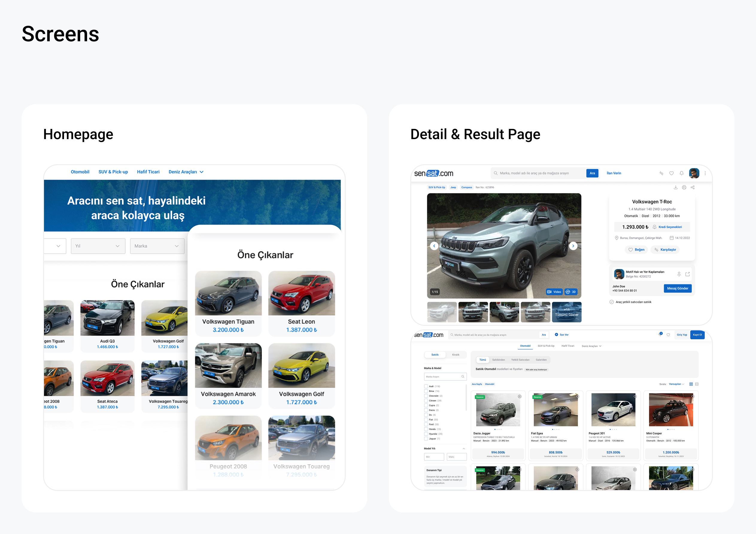756x534 pixels.
Task: Go to previous photo in Jeep gallery
Action: 434,246
